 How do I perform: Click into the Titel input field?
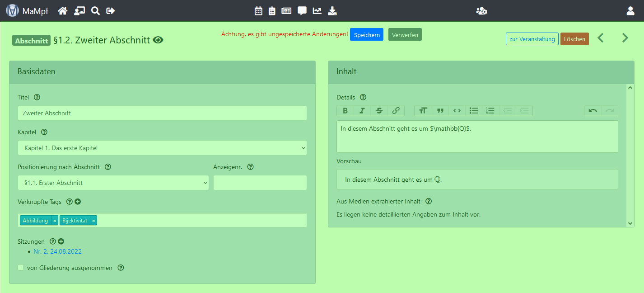(162, 113)
